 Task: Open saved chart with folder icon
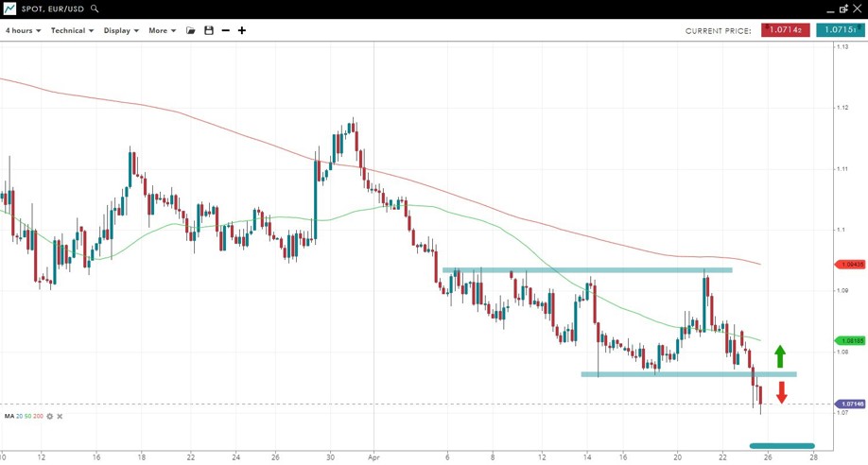191,30
